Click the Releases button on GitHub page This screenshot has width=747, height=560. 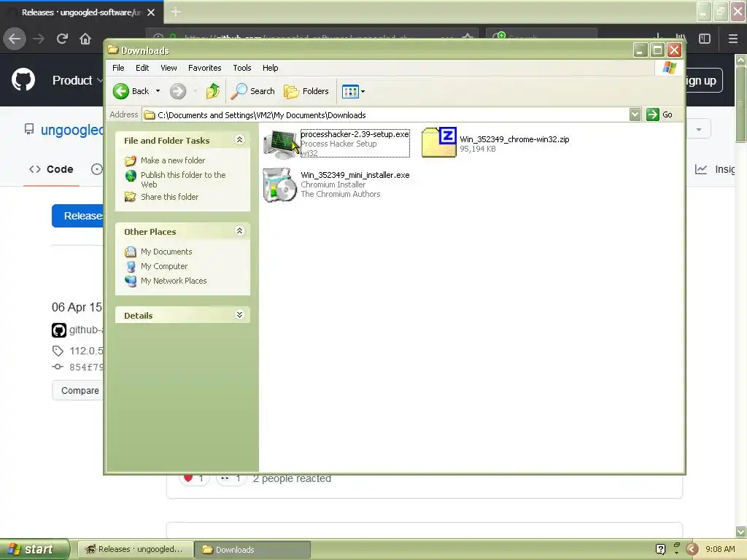(x=77, y=216)
